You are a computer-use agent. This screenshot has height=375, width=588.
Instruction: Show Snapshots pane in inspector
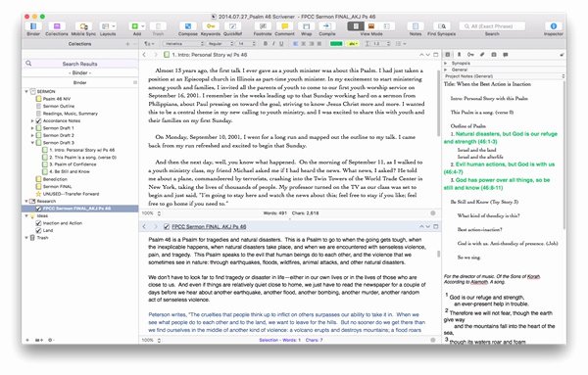coord(494,55)
